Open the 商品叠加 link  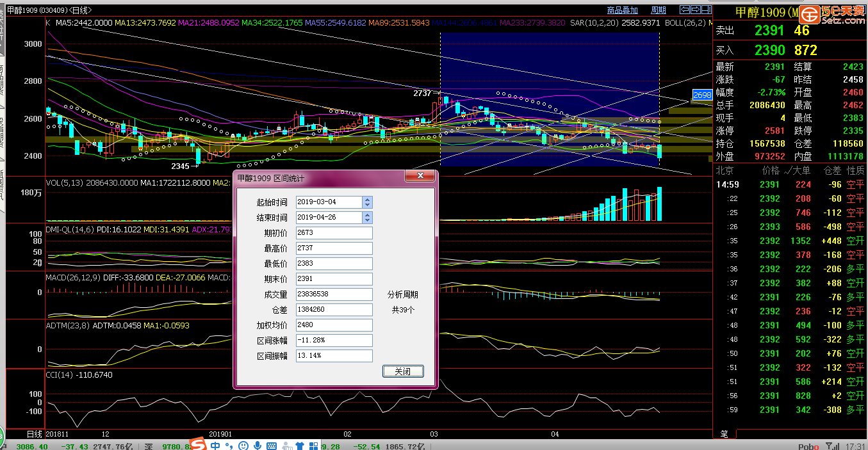click(x=622, y=10)
